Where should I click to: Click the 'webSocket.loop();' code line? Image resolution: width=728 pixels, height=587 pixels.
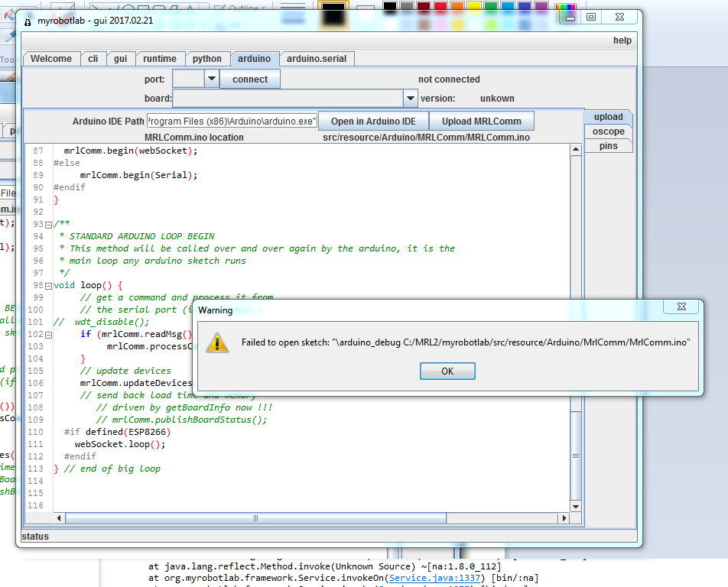pos(120,444)
